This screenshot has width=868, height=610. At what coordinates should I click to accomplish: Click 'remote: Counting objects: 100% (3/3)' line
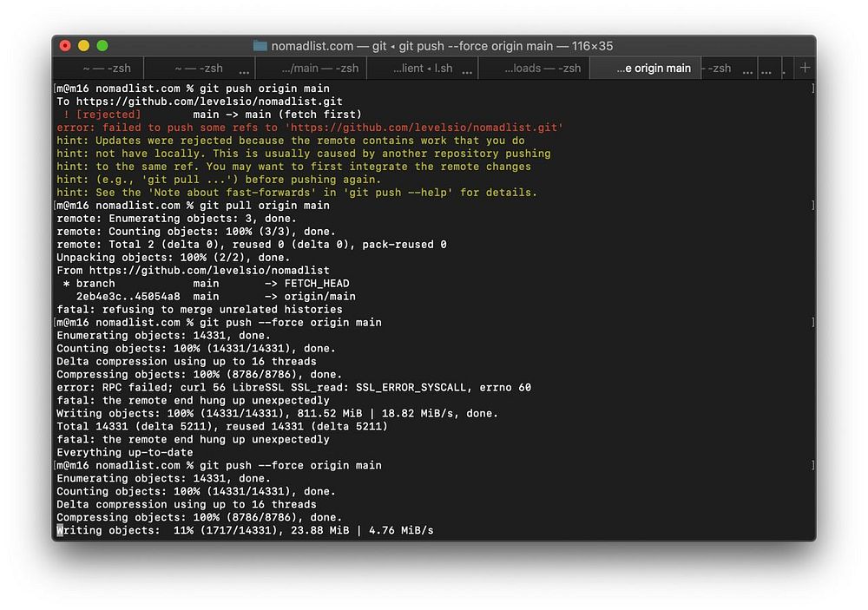(196, 232)
